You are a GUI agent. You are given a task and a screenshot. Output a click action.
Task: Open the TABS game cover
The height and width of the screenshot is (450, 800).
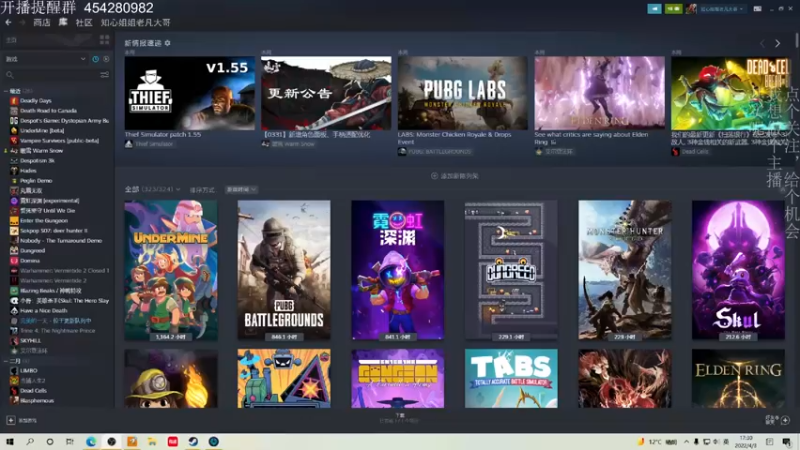511,379
